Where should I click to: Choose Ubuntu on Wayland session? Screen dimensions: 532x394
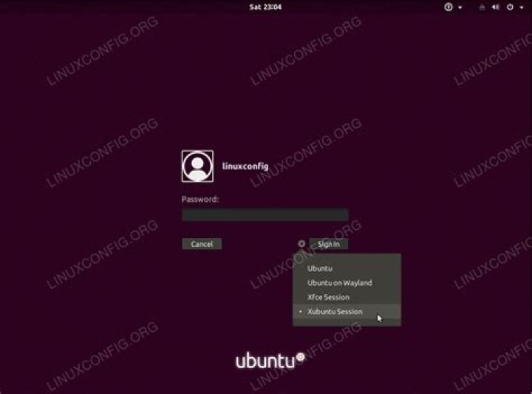(x=347, y=282)
